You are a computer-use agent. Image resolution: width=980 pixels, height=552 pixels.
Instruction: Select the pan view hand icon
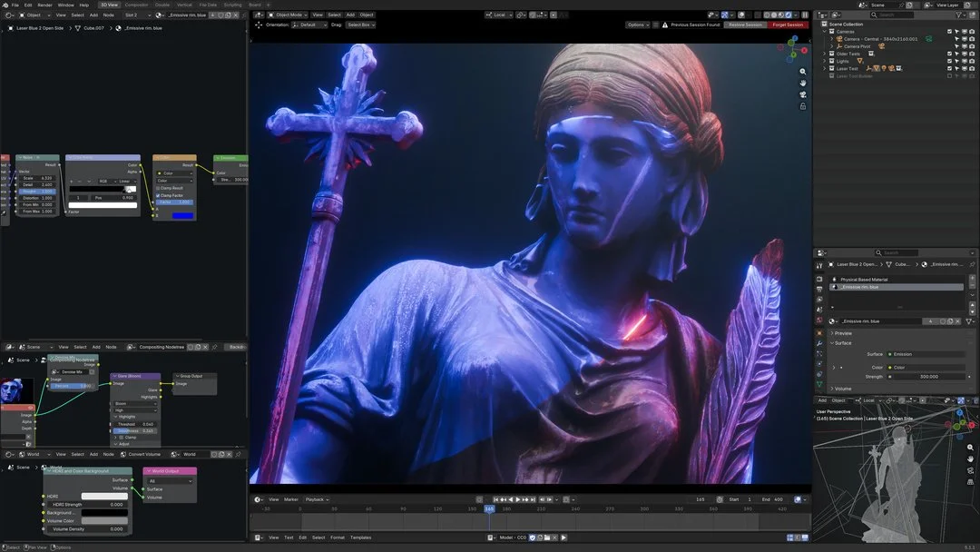(x=802, y=84)
